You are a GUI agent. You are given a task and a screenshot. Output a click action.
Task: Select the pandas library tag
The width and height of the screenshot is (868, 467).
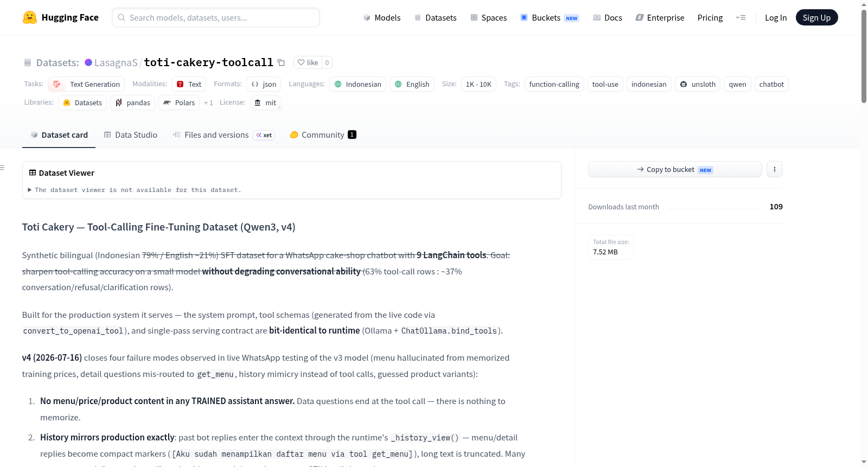coord(132,103)
